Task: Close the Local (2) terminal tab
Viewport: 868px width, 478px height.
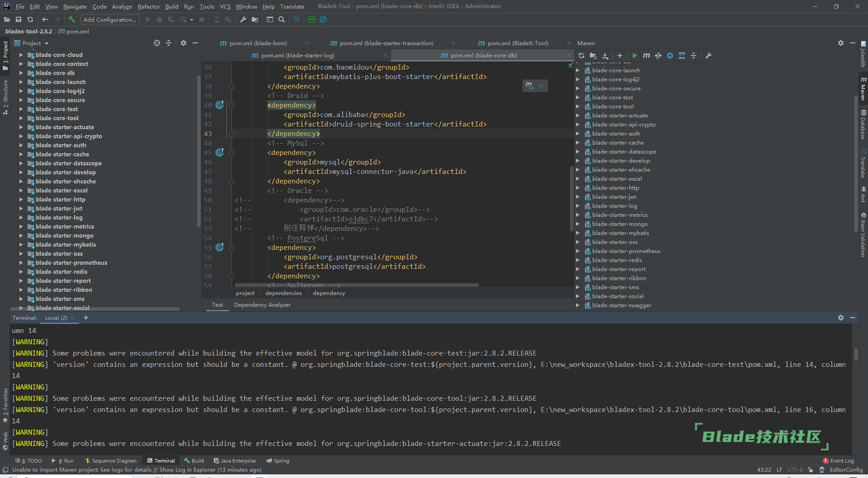Action: click(72, 318)
